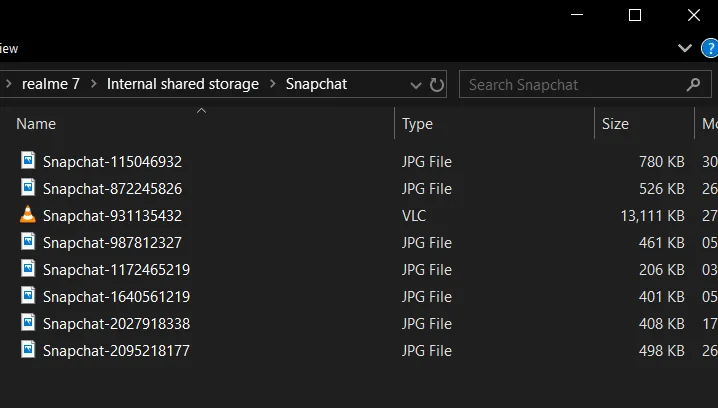Click the 526 KB size cell

662,189
